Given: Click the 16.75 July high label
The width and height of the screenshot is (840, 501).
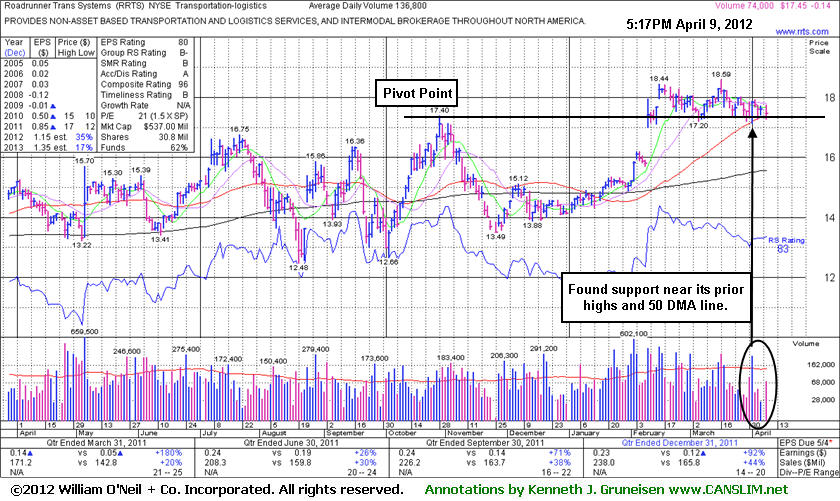Looking at the screenshot, I should pyautogui.click(x=239, y=129).
